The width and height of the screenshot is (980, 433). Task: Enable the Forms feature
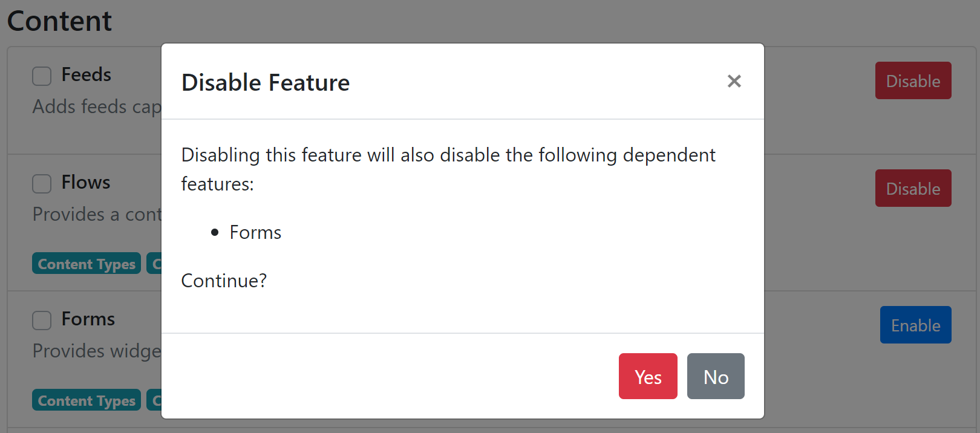pyautogui.click(x=915, y=325)
